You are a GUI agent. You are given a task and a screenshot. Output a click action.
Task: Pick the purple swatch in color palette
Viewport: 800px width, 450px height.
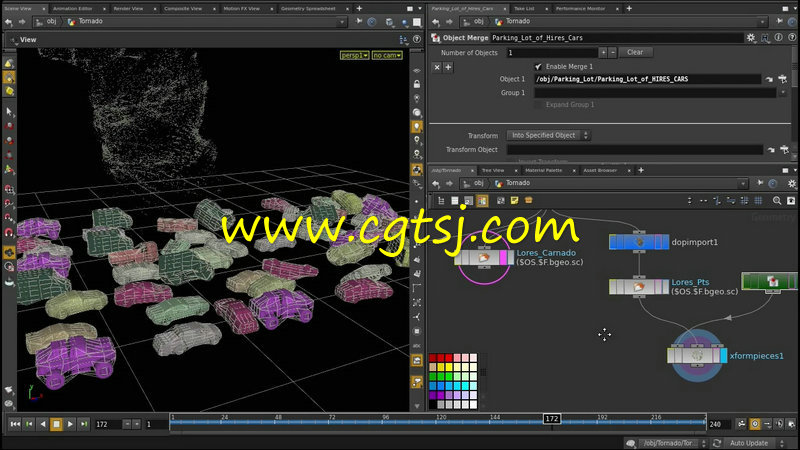click(433, 395)
